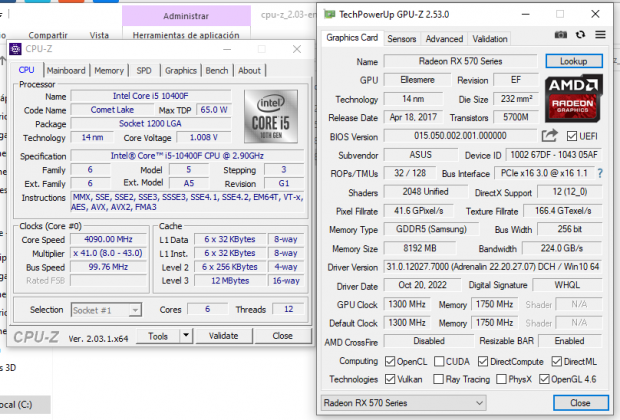The height and width of the screenshot is (420, 620).
Task: Switch to the Memory tab in CPU-Z
Action: (x=109, y=70)
